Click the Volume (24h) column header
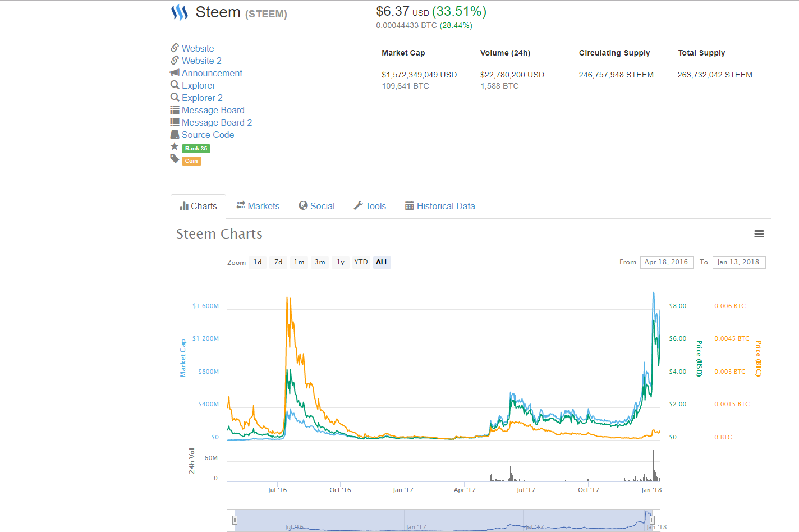Image resolution: width=799 pixels, height=532 pixels. pos(505,53)
